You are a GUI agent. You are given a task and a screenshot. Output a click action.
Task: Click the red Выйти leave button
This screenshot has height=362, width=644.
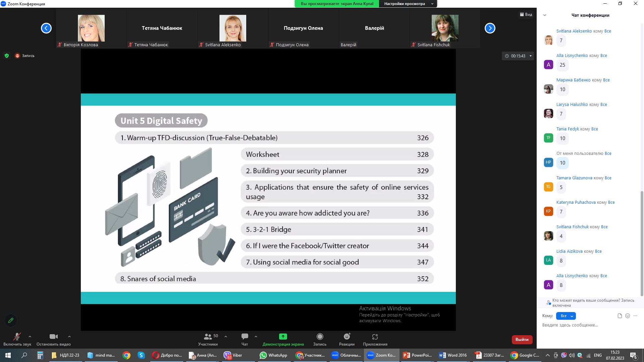click(x=522, y=340)
